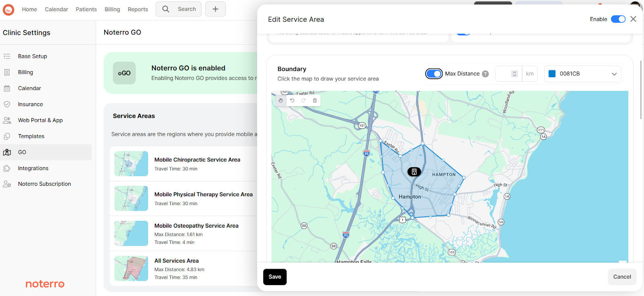Click Mobile Chiropractic map thumbnail
This screenshot has width=644, height=296.
coord(131,164)
